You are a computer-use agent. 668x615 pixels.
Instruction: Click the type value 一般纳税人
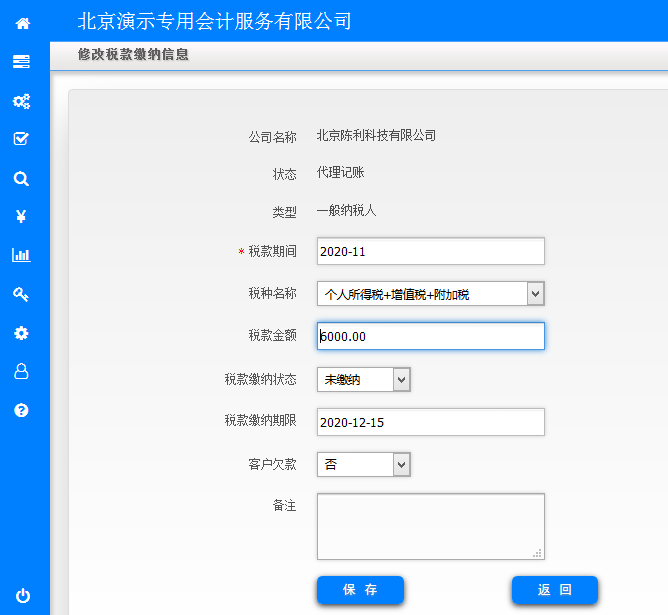pos(346,210)
